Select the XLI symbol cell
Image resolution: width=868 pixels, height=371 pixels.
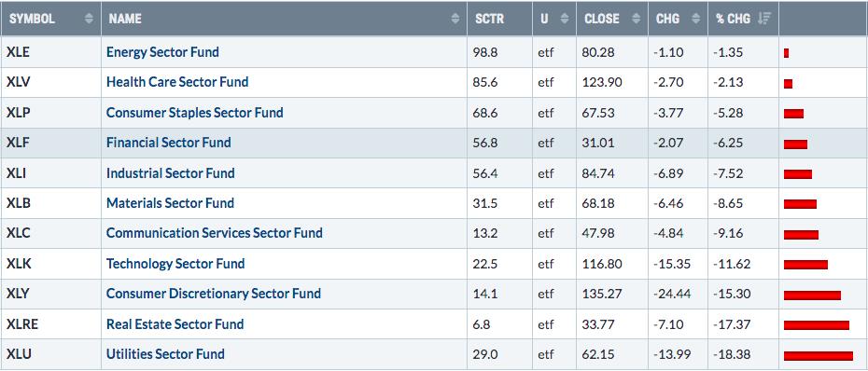16,173
